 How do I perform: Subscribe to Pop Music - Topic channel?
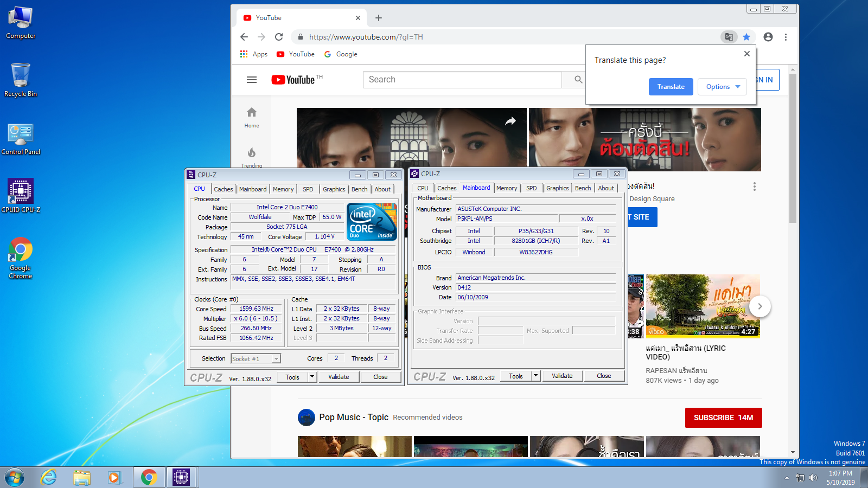[724, 418]
